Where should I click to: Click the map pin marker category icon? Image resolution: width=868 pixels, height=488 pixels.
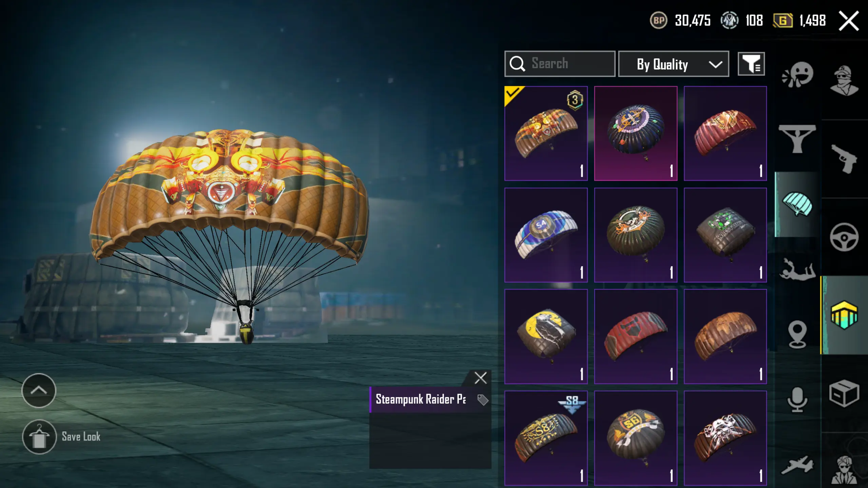point(797,334)
